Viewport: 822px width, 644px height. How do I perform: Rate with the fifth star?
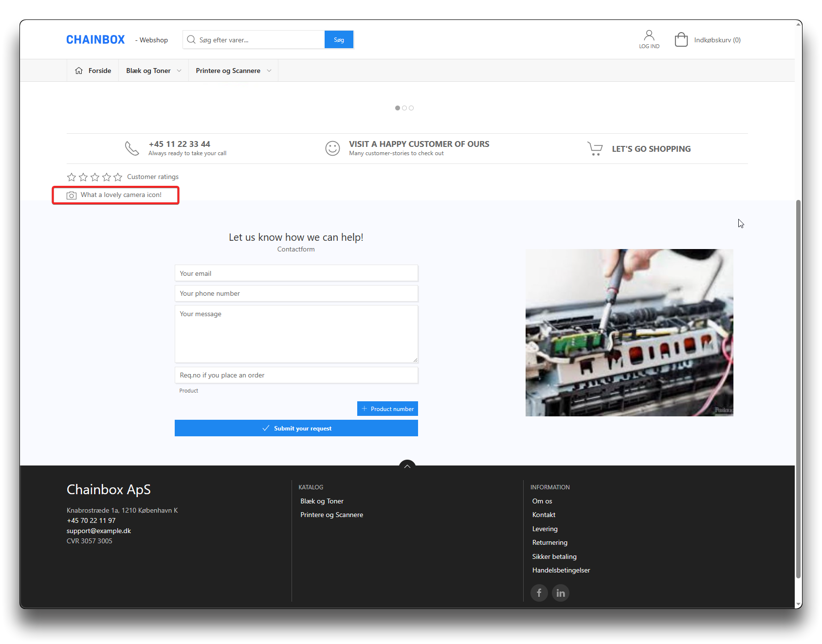pyautogui.click(x=118, y=177)
